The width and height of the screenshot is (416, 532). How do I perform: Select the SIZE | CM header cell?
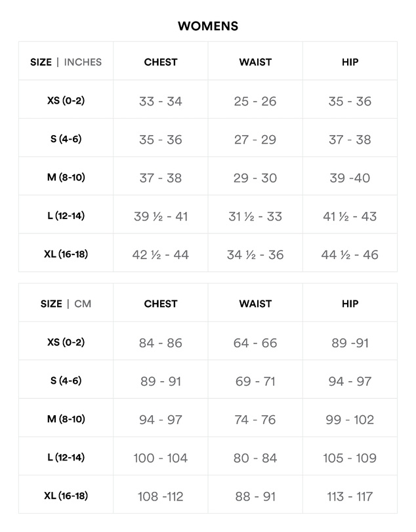66,304
